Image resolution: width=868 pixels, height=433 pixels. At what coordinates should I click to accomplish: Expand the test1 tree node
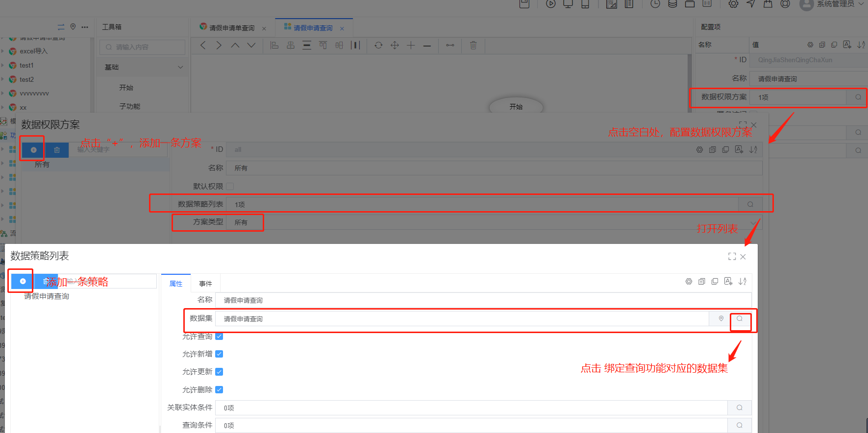pyautogui.click(x=2, y=65)
